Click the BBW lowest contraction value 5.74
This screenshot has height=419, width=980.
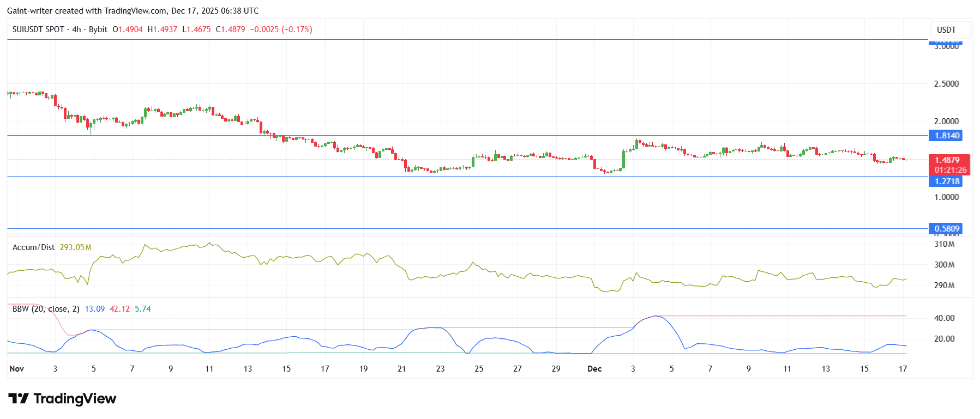pyautogui.click(x=143, y=309)
